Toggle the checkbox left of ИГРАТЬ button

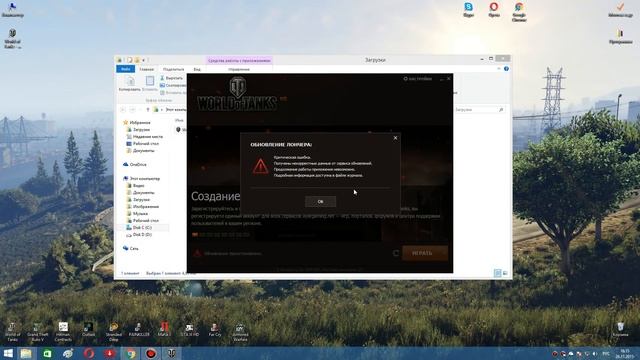point(396,253)
